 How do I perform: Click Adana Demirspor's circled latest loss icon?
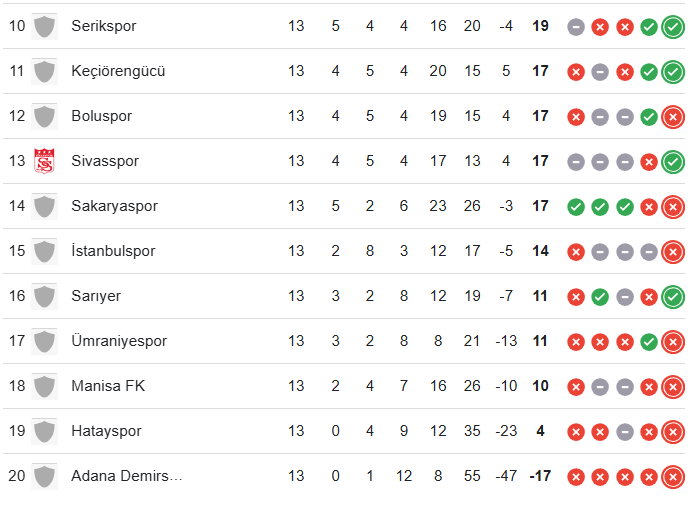[673, 477]
